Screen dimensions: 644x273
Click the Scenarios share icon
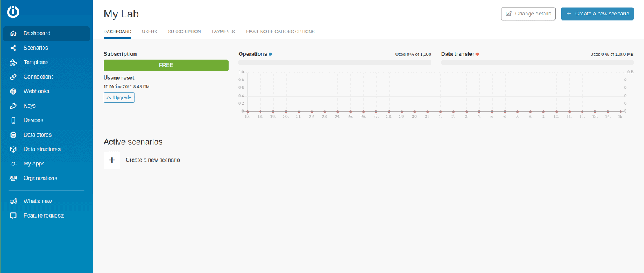pos(13,48)
